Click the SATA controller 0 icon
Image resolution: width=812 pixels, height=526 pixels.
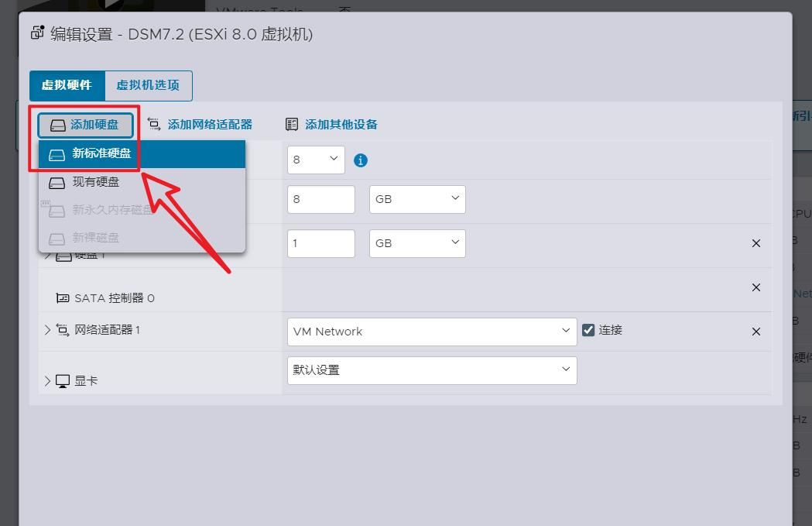point(63,298)
